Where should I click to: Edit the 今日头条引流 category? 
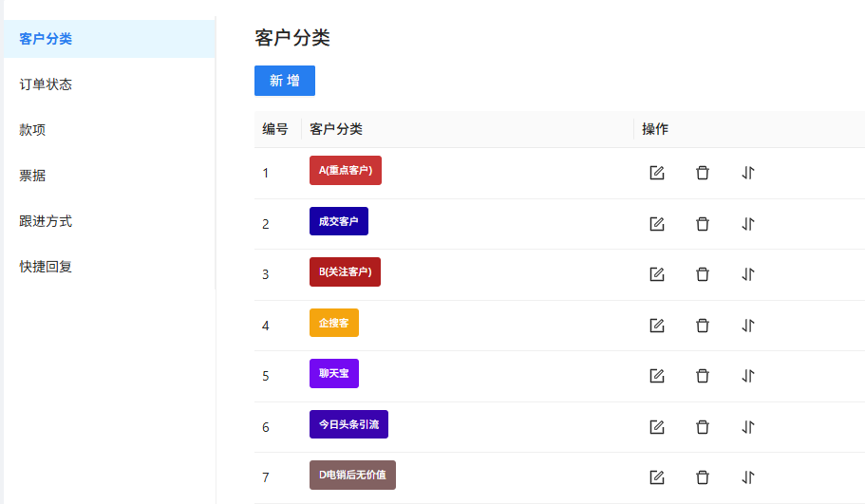click(x=656, y=427)
